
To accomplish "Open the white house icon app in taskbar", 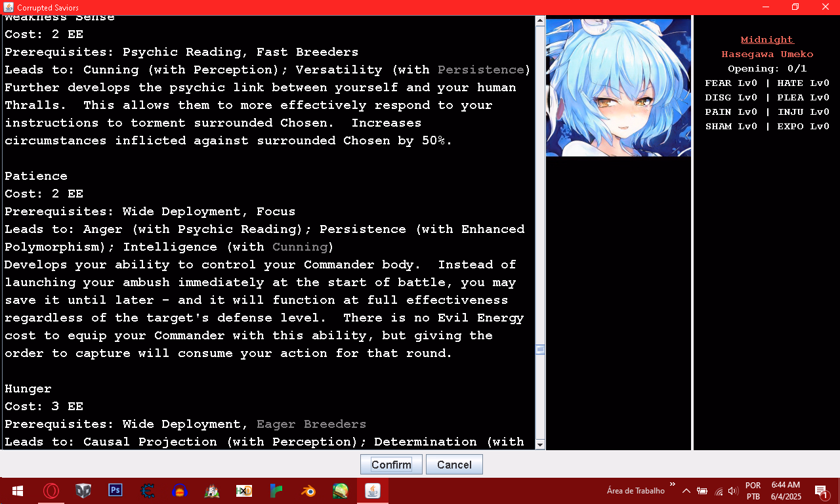I will click(x=212, y=491).
